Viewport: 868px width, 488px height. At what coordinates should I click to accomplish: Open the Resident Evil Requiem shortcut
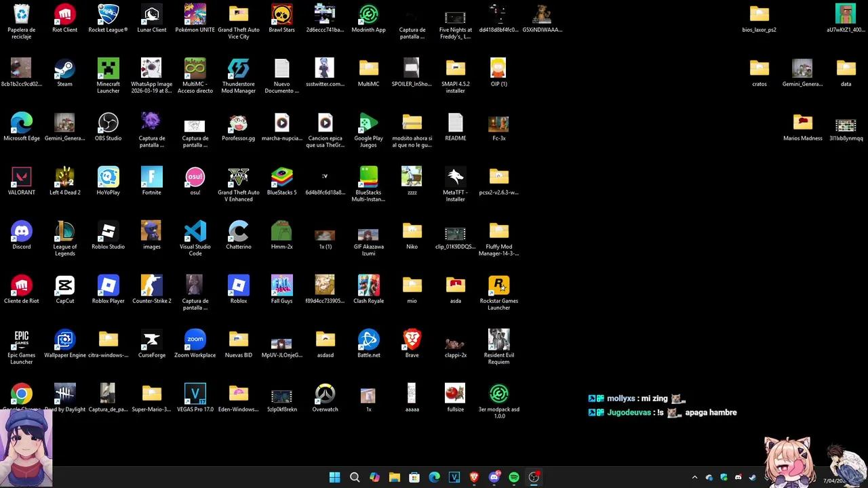[x=498, y=347]
